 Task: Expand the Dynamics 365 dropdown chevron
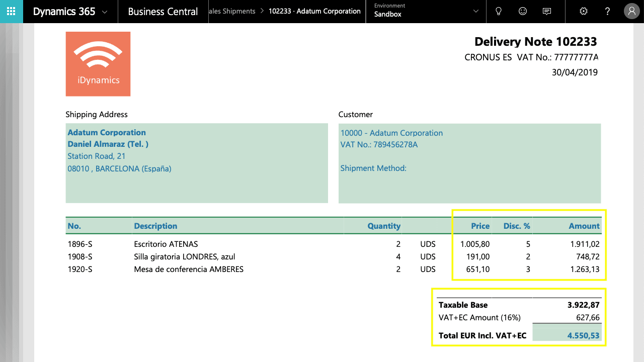(x=105, y=12)
